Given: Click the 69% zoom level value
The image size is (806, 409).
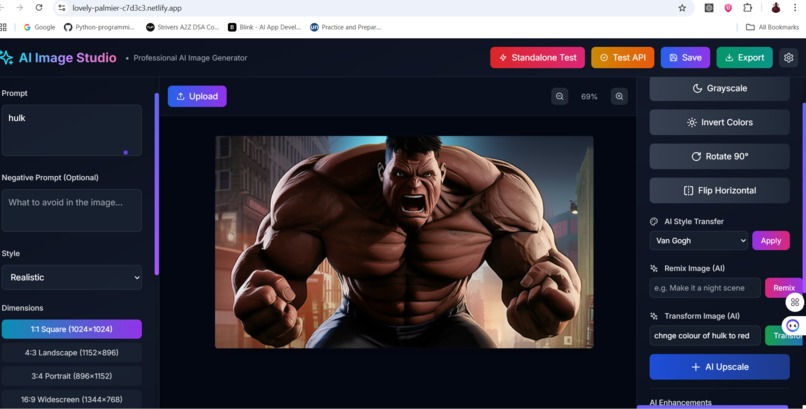Looking at the screenshot, I should pyautogui.click(x=589, y=97).
